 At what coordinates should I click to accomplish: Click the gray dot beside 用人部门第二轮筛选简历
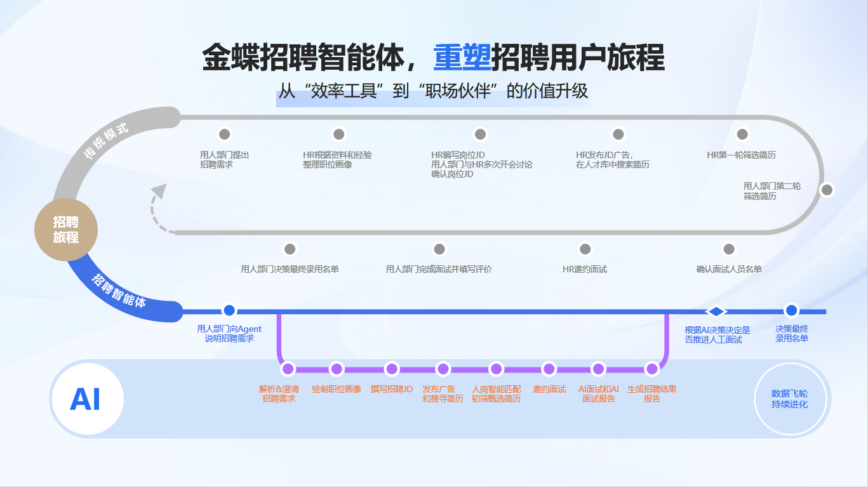(827, 190)
